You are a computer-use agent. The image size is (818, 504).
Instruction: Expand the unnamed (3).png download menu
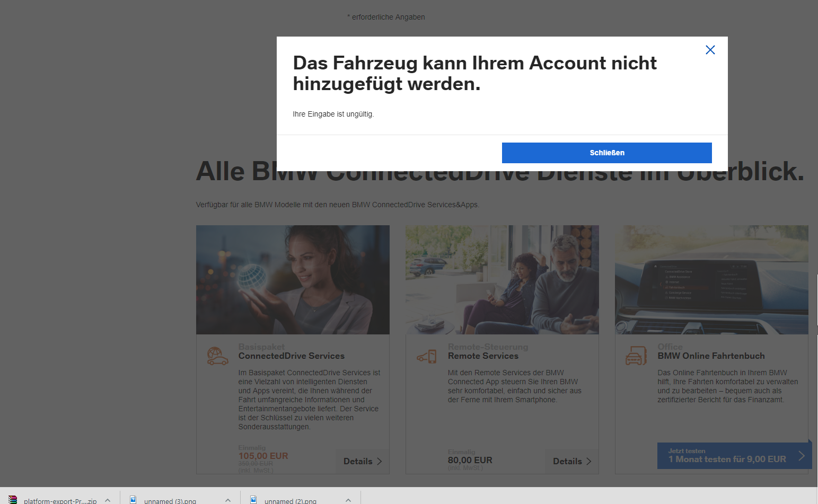[x=228, y=500]
